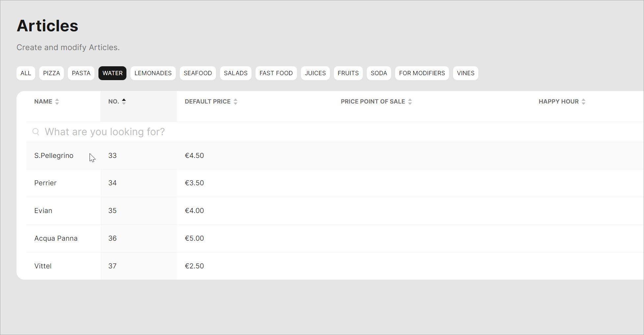The width and height of the screenshot is (644, 335).
Task: Sort by Name column arrows
Action: click(x=57, y=102)
